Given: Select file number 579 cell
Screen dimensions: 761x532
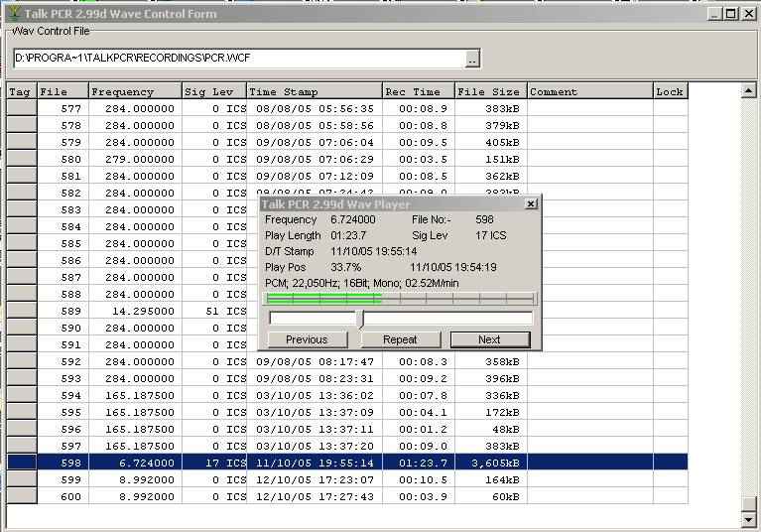Looking at the screenshot, I should coord(63,142).
